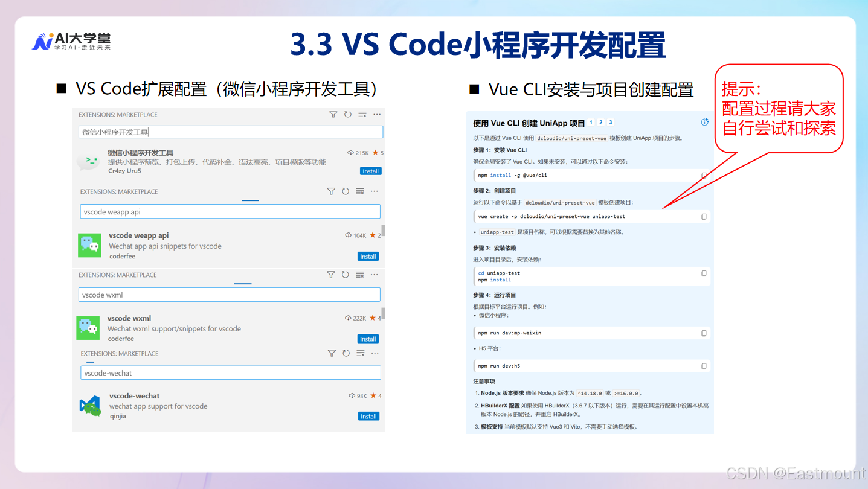Click clear results icon above 微信小程序开发工具 search
The image size is (868, 489).
362,114
